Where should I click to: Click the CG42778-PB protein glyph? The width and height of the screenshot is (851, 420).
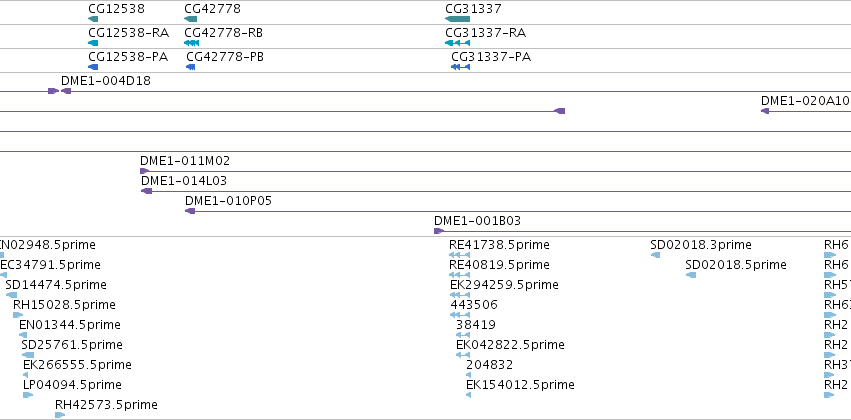(190, 67)
